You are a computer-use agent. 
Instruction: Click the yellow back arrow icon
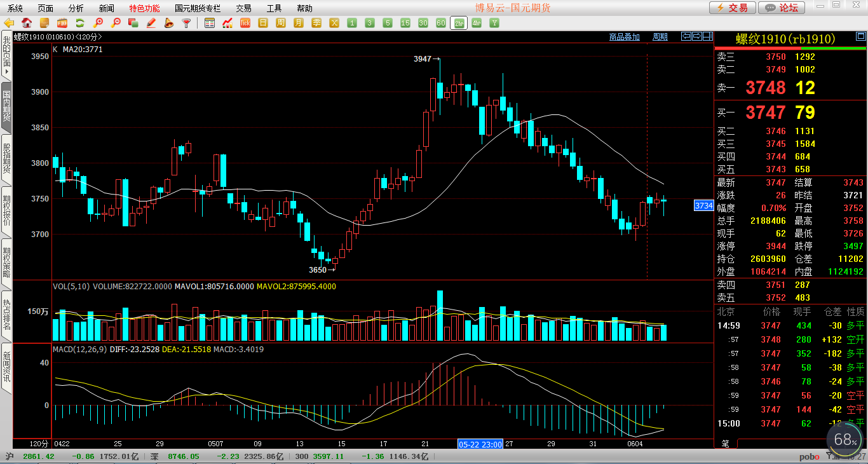click(x=9, y=23)
